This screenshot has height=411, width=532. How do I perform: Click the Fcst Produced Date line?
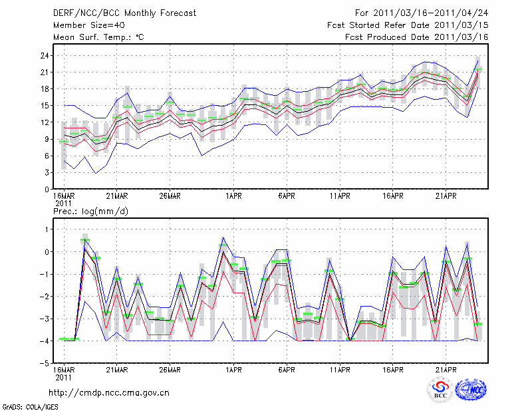pyautogui.click(x=416, y=37)
